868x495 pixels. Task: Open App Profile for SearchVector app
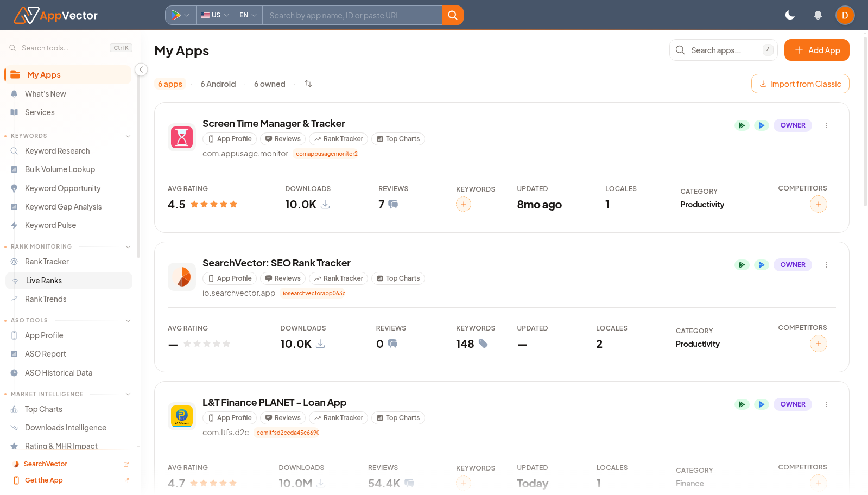[x=230, y=278]
